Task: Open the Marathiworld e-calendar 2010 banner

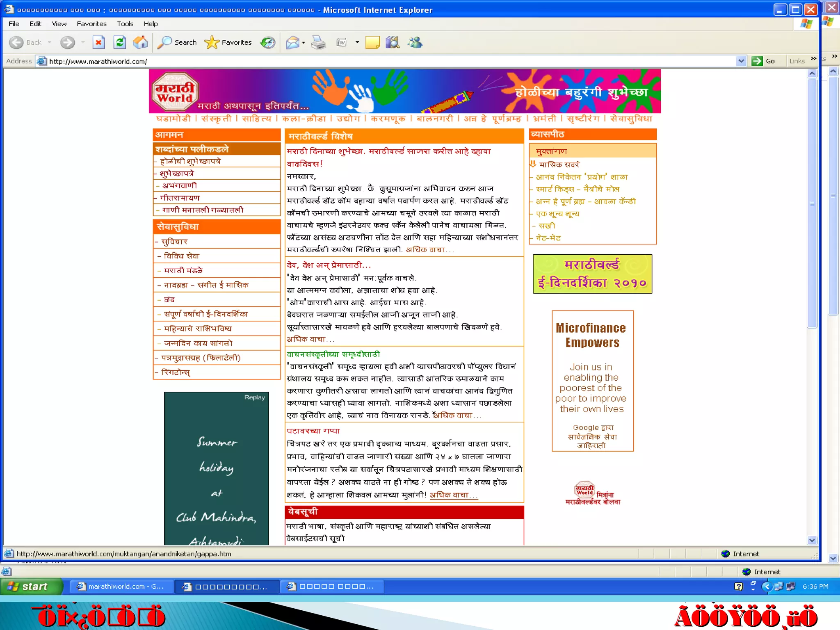Action: (x=592, y=274)
